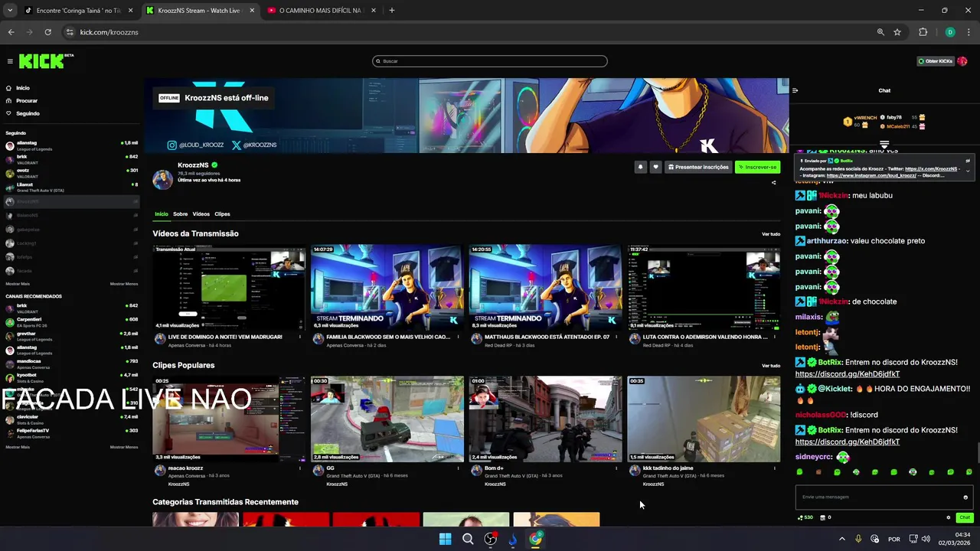The height and width of the screenshot is (551, 980).
Task: Open a new Chrome tab
Action: click(x=392, y=11)
